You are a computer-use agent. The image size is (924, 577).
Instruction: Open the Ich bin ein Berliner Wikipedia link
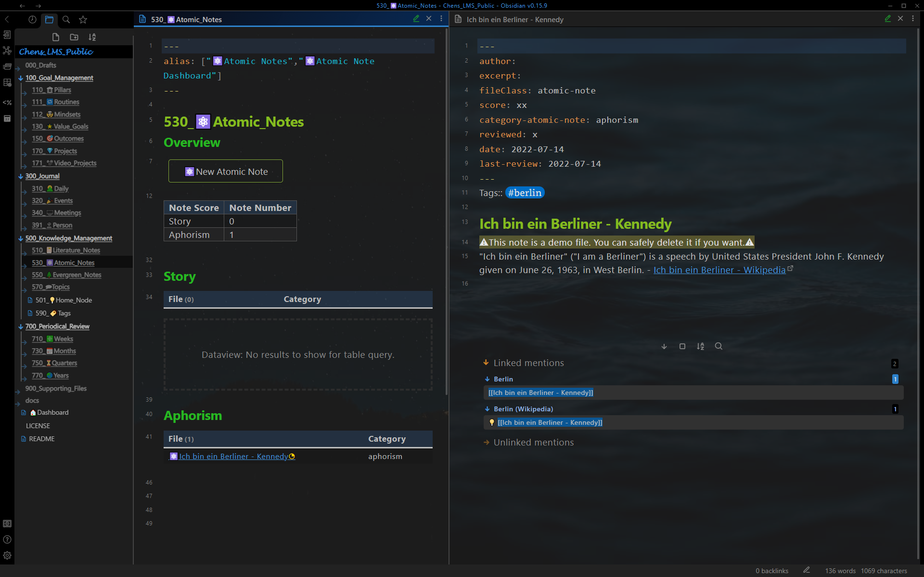click(x=719, y=270)
